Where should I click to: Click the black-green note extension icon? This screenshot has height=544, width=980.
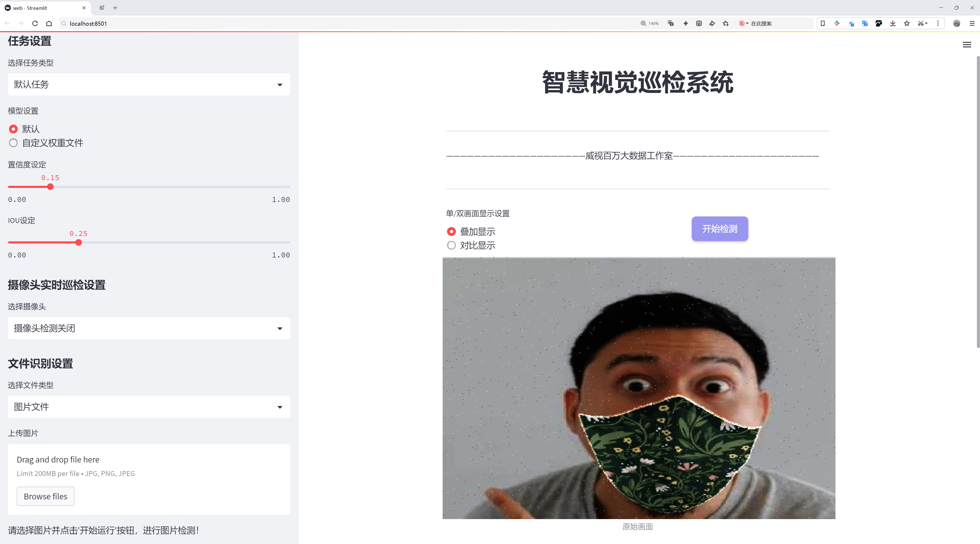click(879, 24)
